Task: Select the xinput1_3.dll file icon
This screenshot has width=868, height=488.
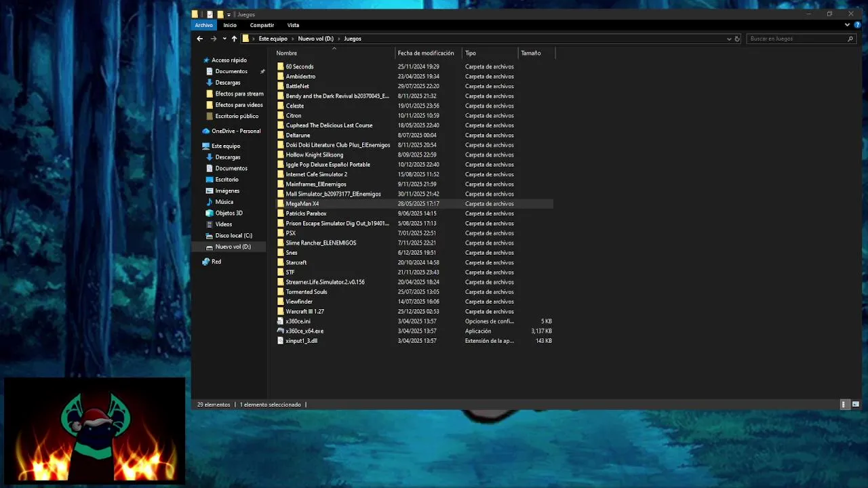Action: coord(280,341)
